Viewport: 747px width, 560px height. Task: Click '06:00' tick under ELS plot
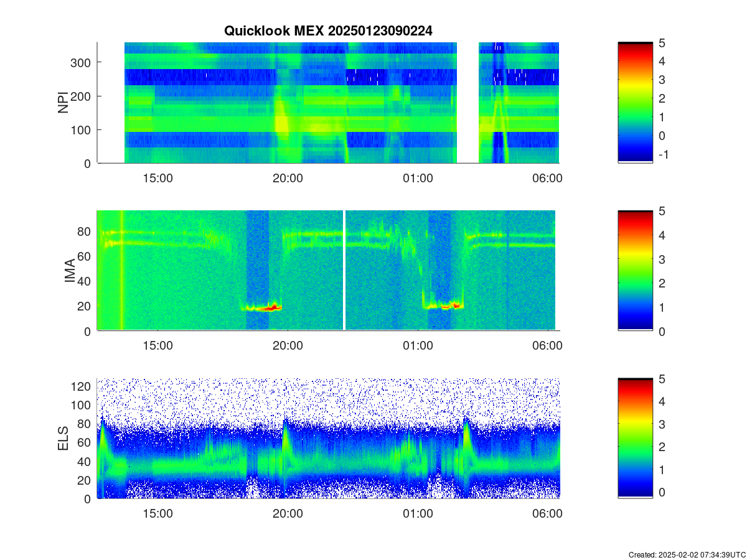tap(548, 514)
